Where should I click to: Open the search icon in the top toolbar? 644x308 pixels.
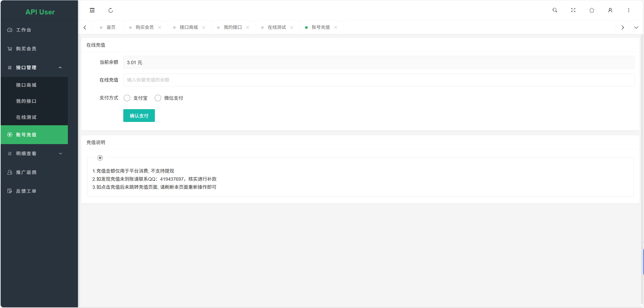point(555,10)
